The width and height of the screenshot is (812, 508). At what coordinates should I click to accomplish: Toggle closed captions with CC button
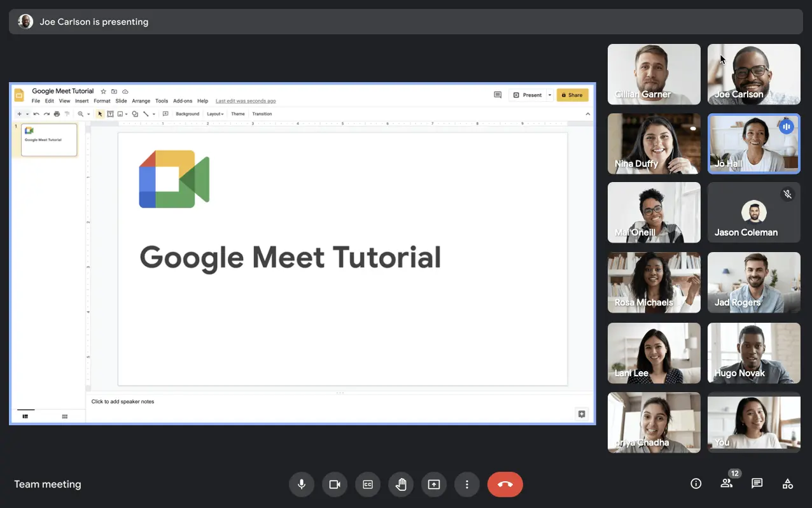pyautogui.click(x=368, y=484)
